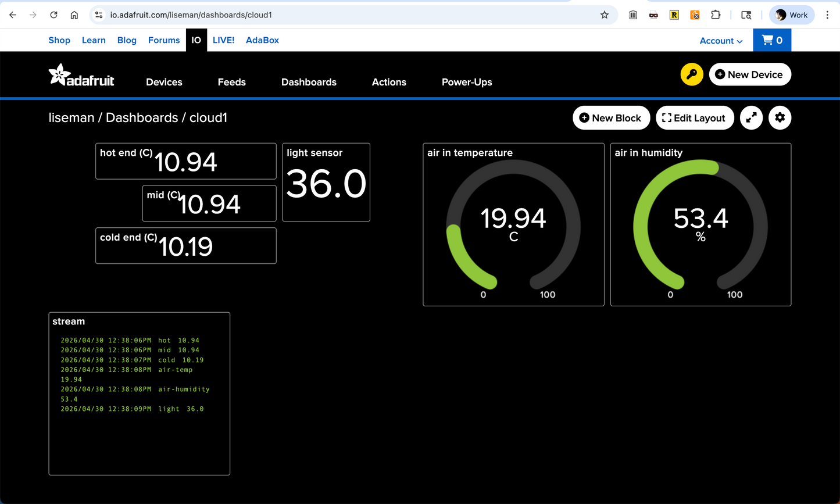
Task: Open the AdaBox link
Action: (x=262, y=40)
